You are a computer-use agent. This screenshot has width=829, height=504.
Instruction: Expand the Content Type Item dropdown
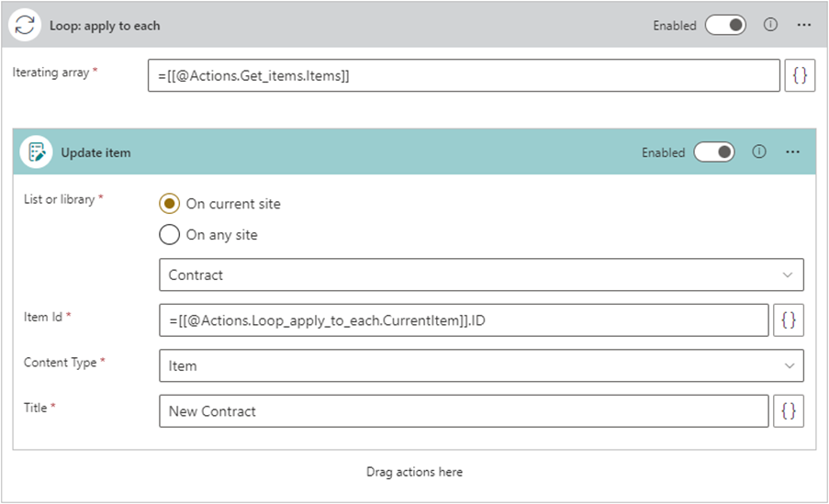point(481,365)
